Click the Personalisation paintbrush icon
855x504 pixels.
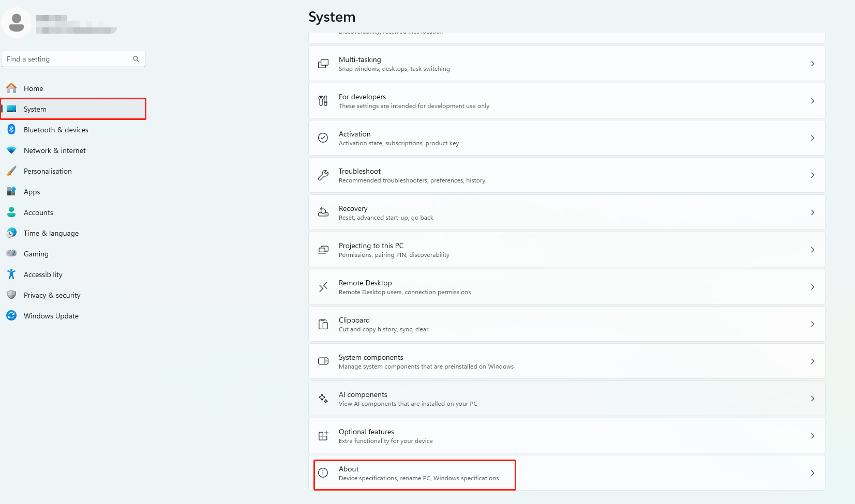[11, 171]
